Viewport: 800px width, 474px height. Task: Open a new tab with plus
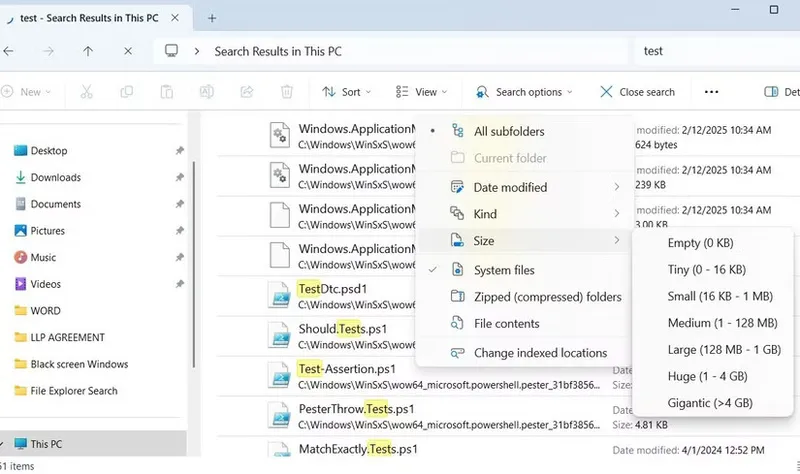click(x=212, y=18)
